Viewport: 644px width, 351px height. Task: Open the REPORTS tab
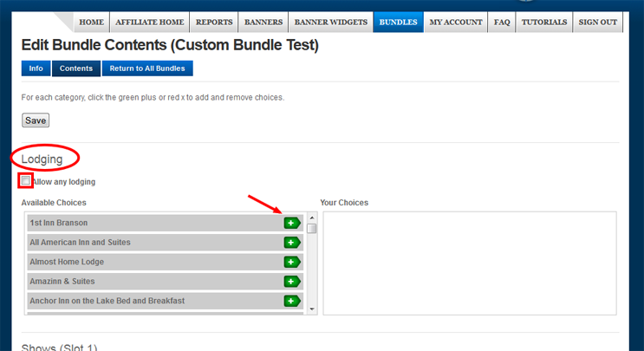pyautogui.click(x=214, y=23)
